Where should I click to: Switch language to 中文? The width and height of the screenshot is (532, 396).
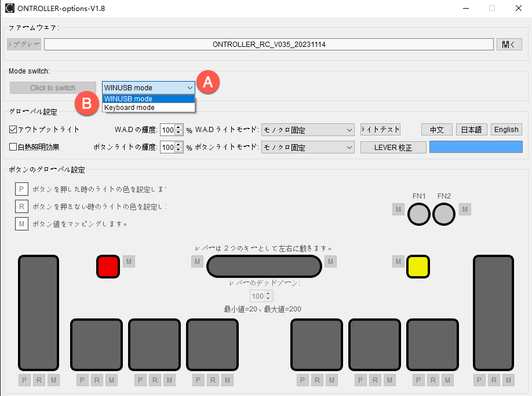pyautogui.click(x=436, y=130)
